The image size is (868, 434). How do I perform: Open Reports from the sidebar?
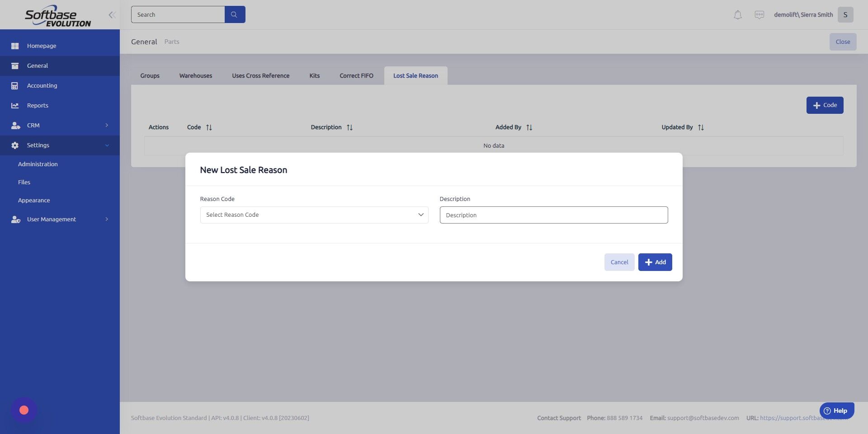click(37, 105)
